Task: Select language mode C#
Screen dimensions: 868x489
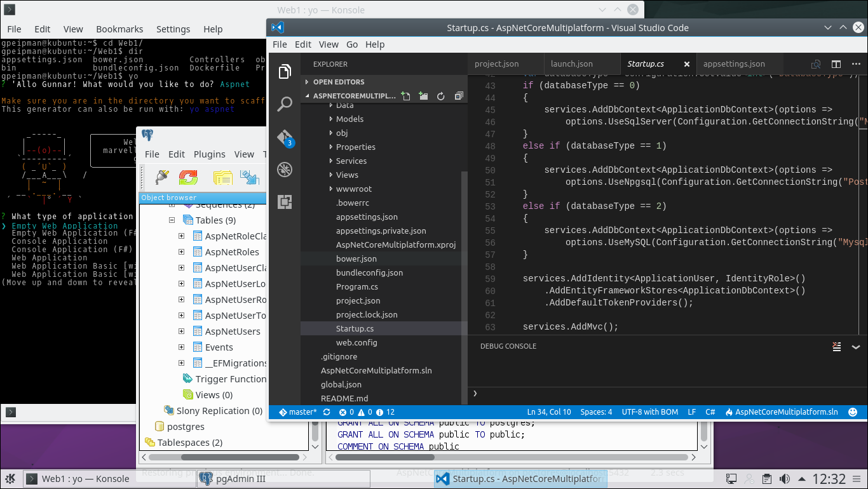Action: (x=710, y=412)
